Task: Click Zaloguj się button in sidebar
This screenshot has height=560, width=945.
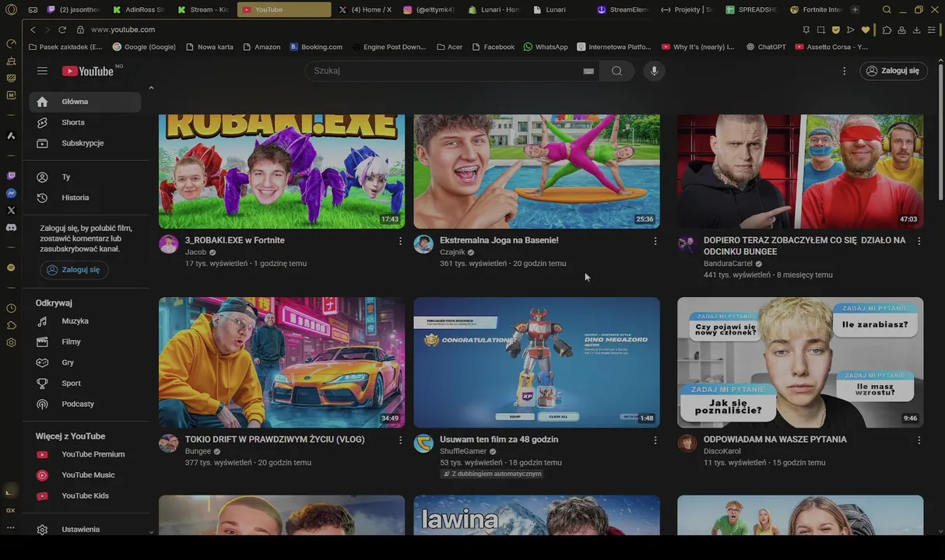Action: pyautogui.click(x=74, y=270)
